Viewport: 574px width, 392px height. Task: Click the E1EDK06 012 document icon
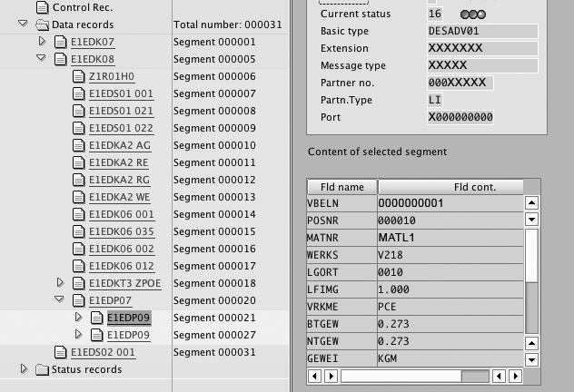point(79,266)
